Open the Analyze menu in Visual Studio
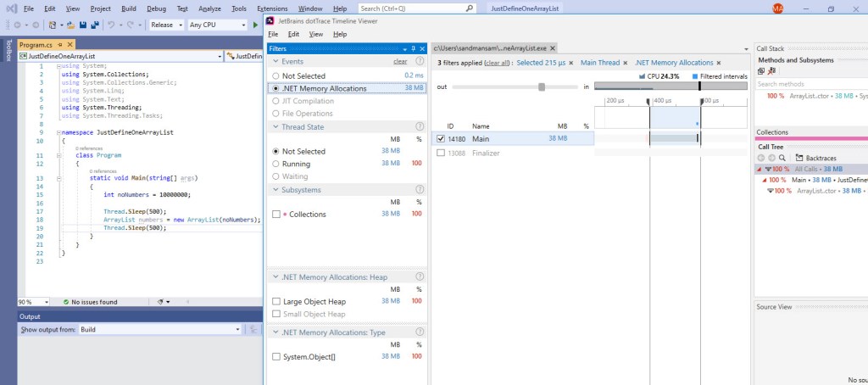Viewport: 868px width, 385px height. pos(210,8)
